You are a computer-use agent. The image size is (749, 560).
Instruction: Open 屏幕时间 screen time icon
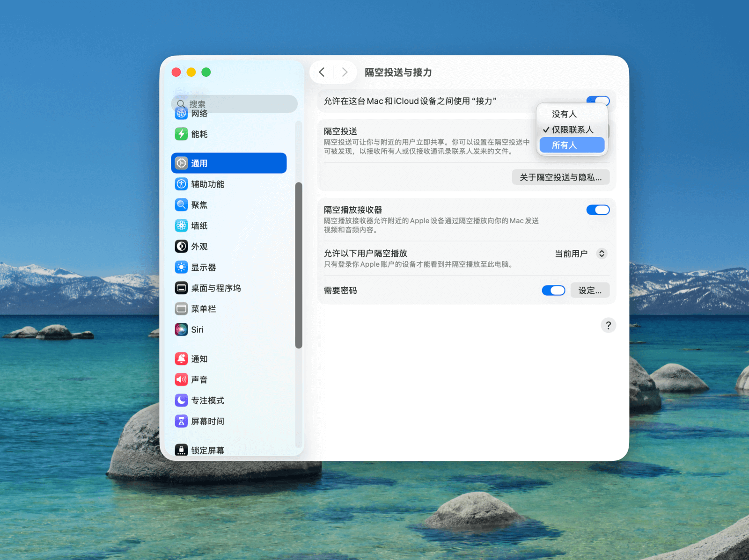tap(181, 421)
